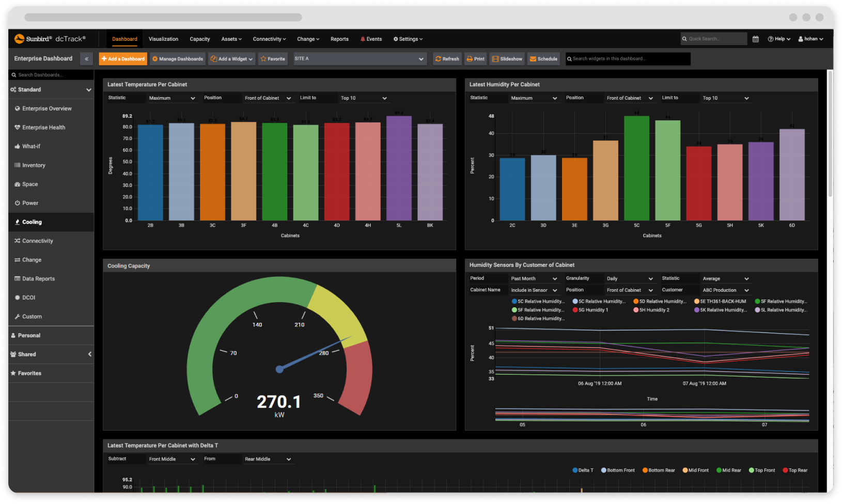Screen dimensions: 842x504
Task: Open Slideshow mode from toolbar
Action: point(507,59)
